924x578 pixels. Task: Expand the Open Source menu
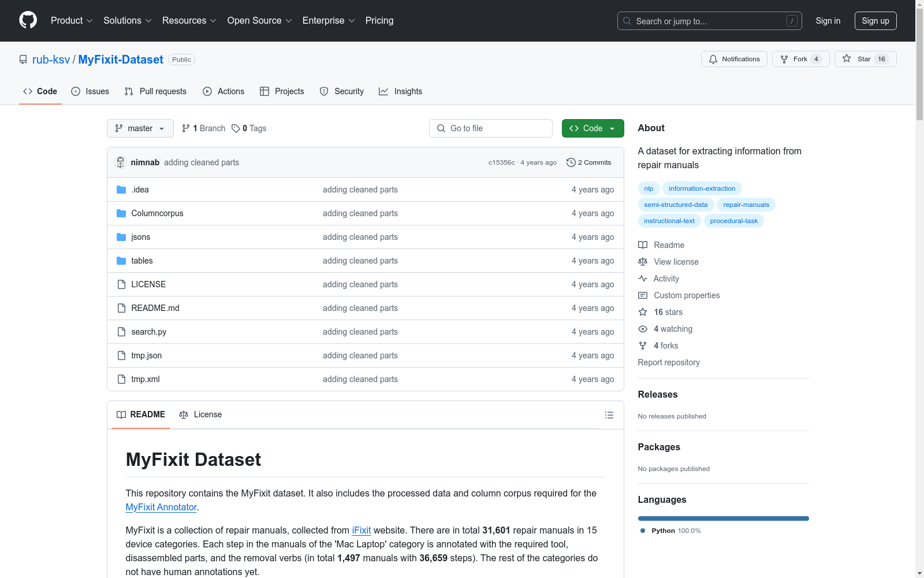click(260, 20)
